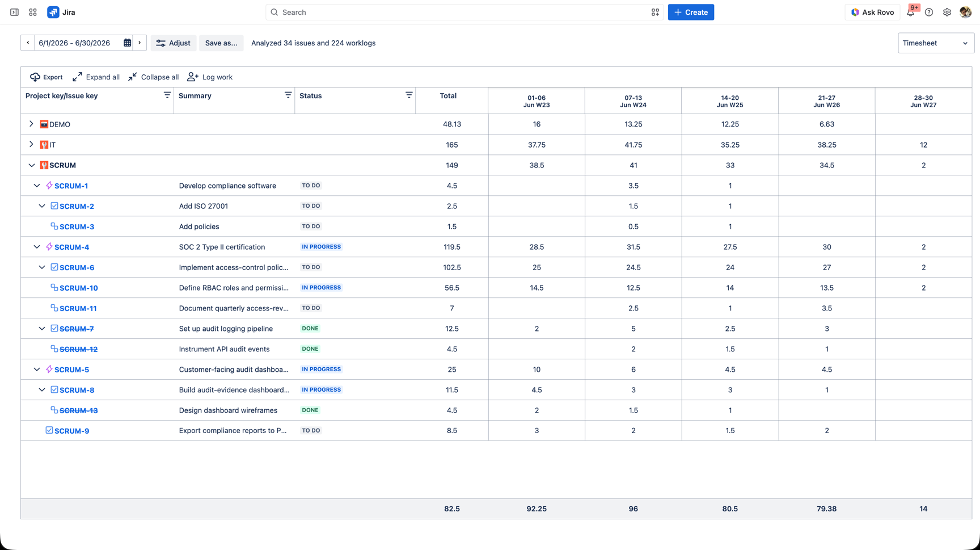Screen dimensions: 980x550
Task: Click Export in the toolbar
Action: point(47,77)
